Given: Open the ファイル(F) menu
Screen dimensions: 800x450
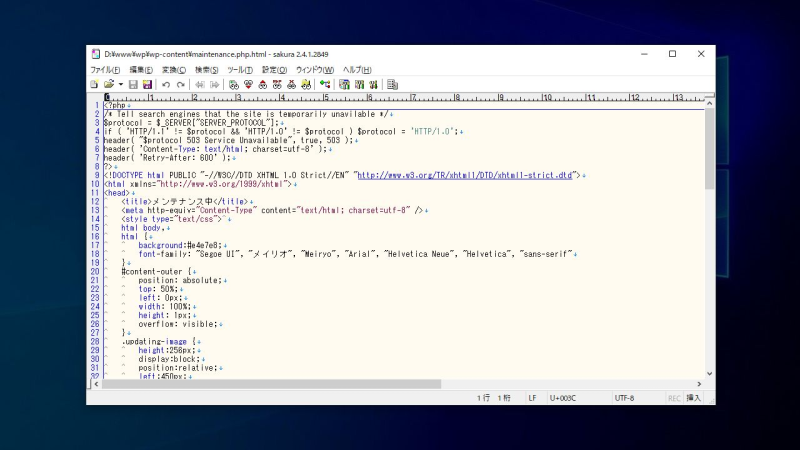Looking at the screenshot, I should point(105,70).
